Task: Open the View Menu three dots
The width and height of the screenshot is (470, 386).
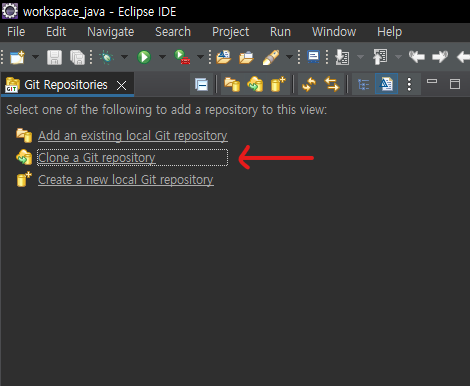Action: pos(409,85)
